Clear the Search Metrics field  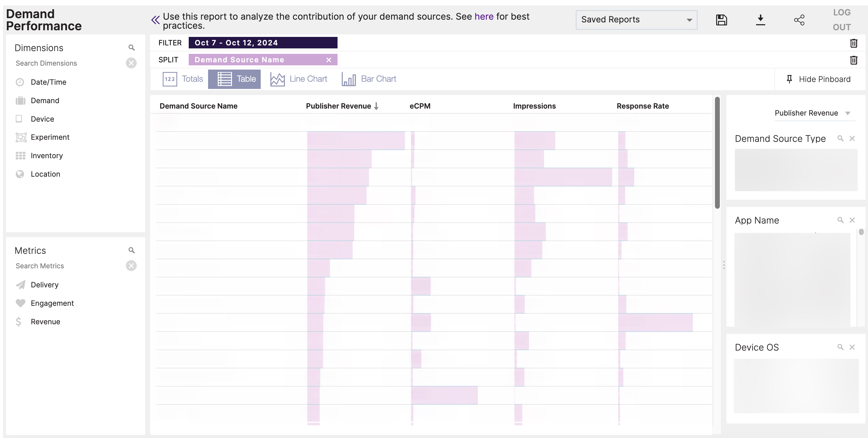coord(131,266)
